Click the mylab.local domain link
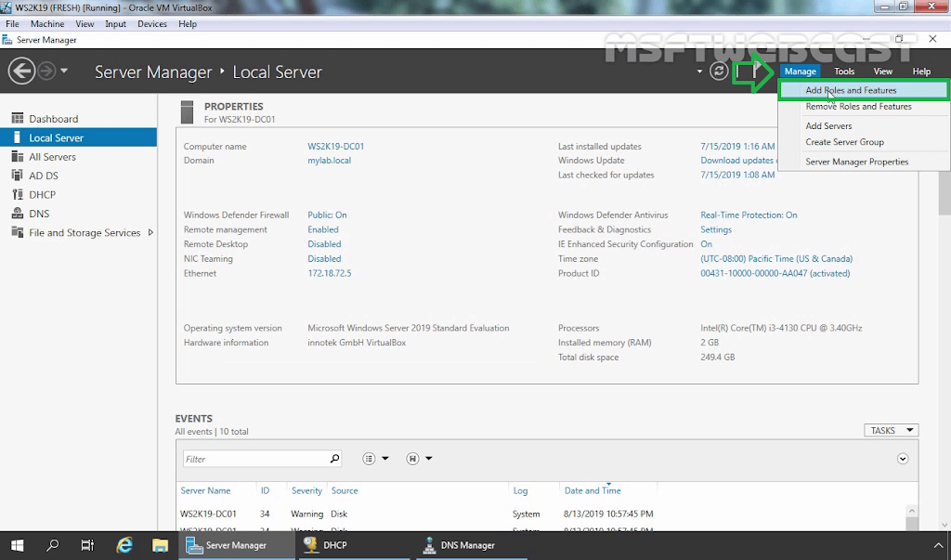This screenshot has height=560, width=951. point(329,160)
